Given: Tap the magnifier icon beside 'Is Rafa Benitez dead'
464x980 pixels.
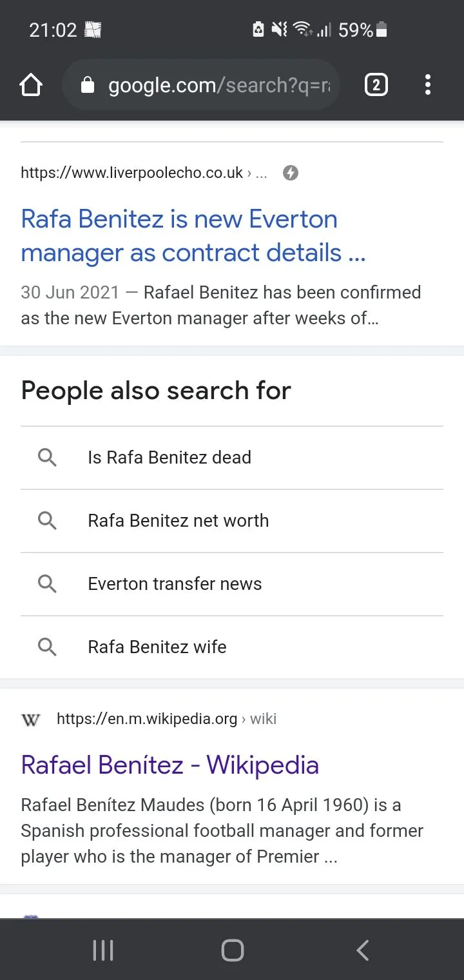Looking at the screenshot, I should pos(46,457).
